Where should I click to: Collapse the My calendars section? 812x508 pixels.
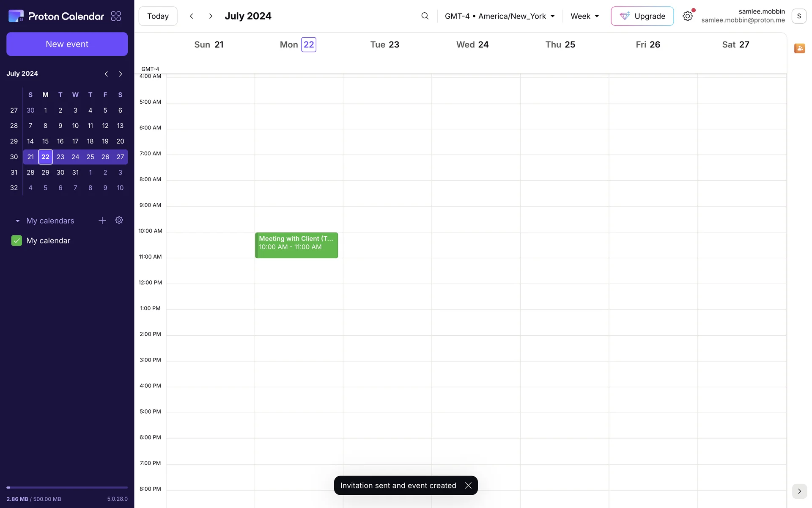click(17, 221)
